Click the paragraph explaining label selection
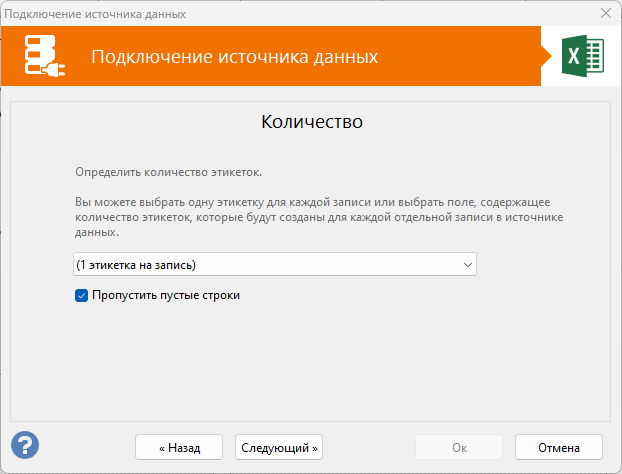 pos(321,217)
